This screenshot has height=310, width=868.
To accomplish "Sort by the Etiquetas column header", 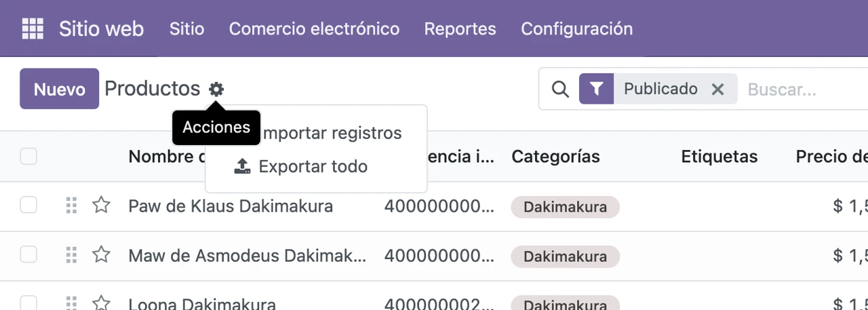I will [719, 157].
